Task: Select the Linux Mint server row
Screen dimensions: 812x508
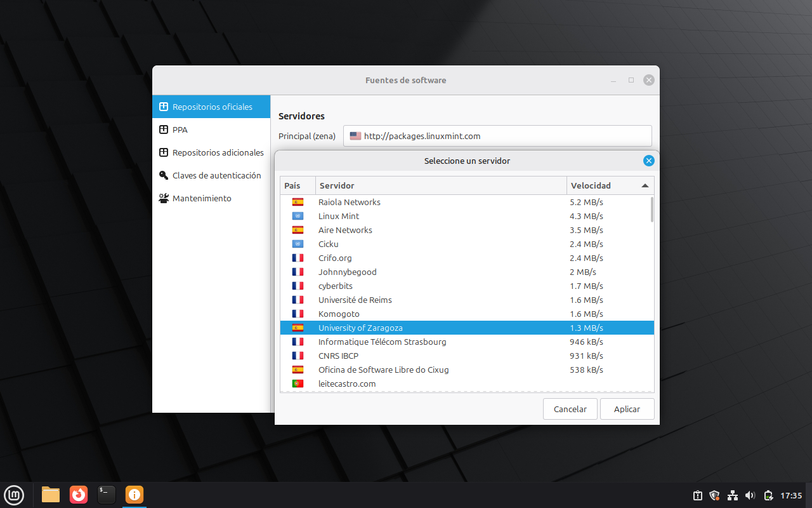Action: pyautogui.click(x=467, y=216)
